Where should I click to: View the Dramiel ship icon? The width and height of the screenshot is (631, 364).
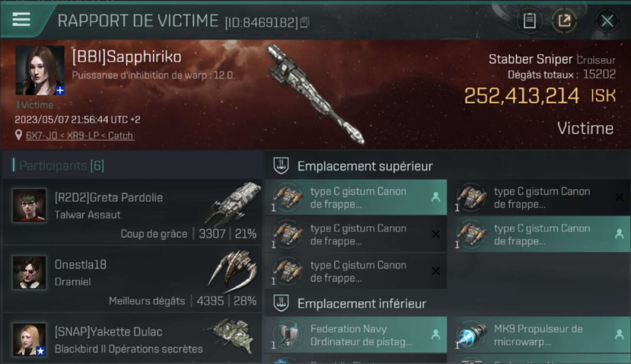tap(232, 268)
